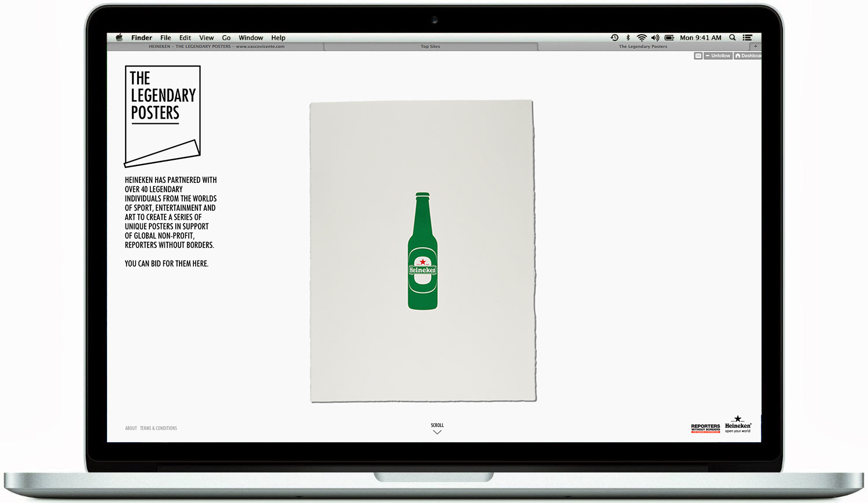Open the Finder menu
868x503 pixels.
tap(142, 38)
